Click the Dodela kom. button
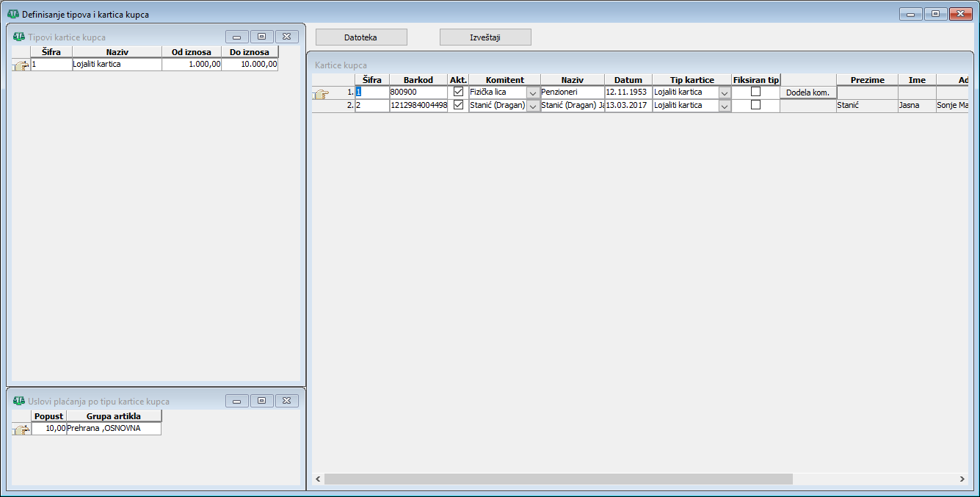 [807, 93]
